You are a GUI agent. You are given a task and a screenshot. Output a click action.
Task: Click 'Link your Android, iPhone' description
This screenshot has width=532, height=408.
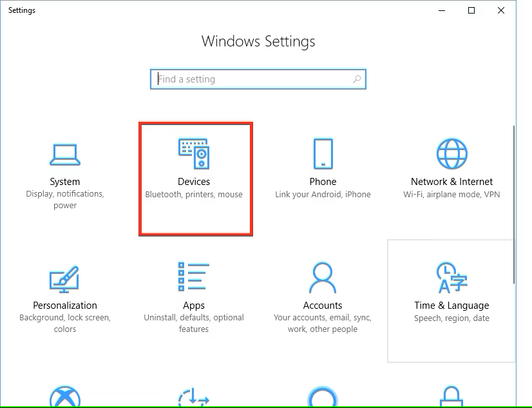(x=323, y=194)
